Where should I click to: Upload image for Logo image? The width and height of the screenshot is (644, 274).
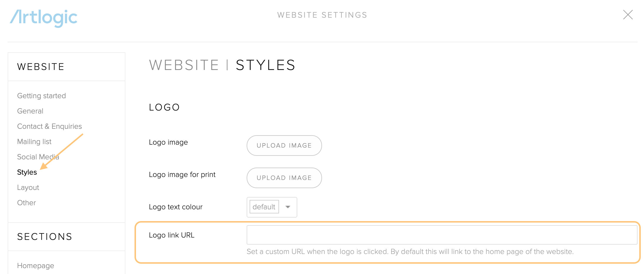[284, 146]
